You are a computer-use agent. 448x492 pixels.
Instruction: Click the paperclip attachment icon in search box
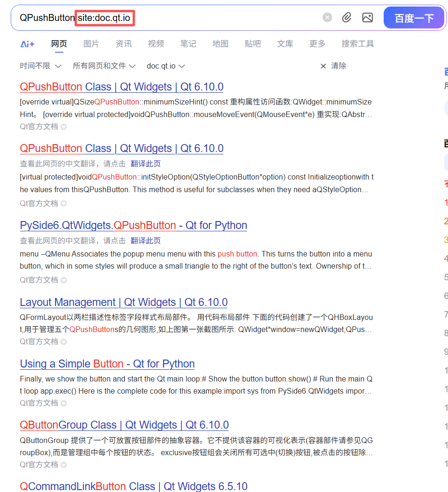[346, 17]
